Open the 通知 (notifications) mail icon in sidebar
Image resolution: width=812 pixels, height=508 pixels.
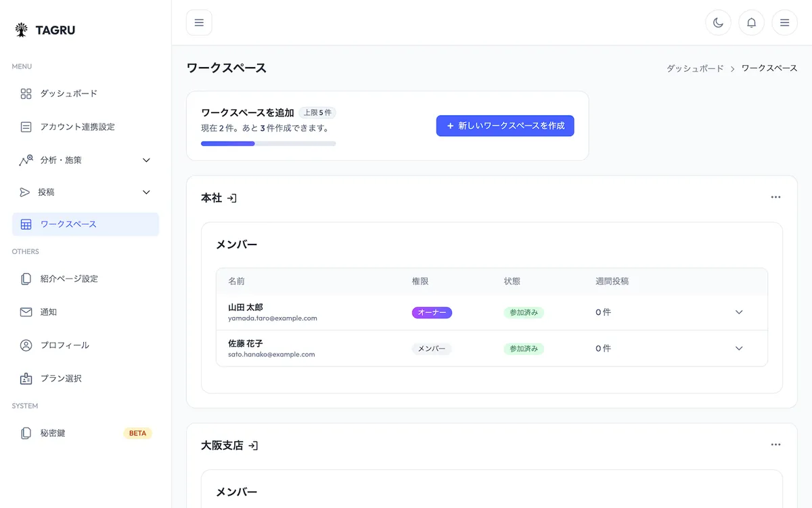26,312
